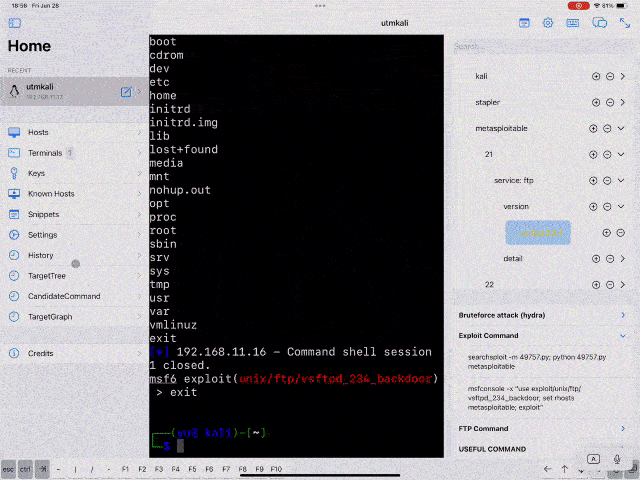
Task: Collapse the version tree node
Action: click(x=621, y=207)
